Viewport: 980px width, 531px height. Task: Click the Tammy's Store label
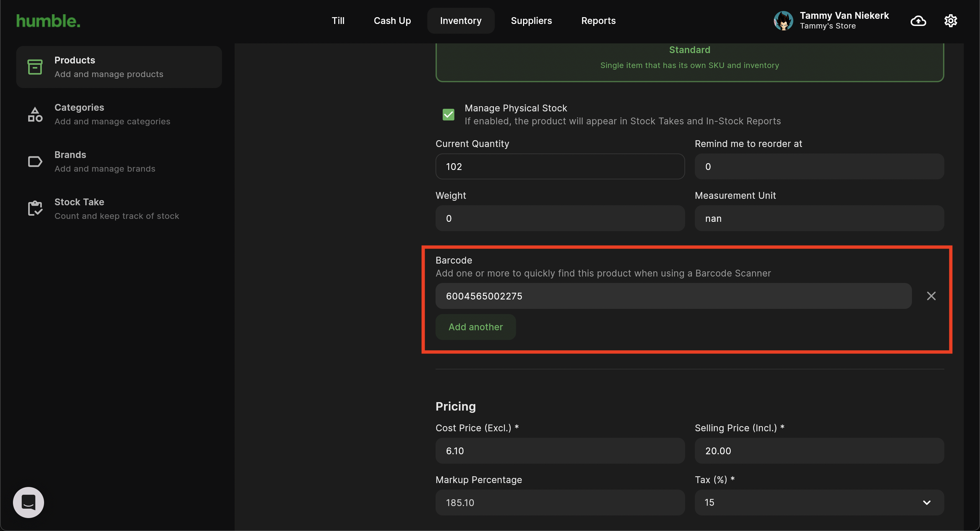827,26
